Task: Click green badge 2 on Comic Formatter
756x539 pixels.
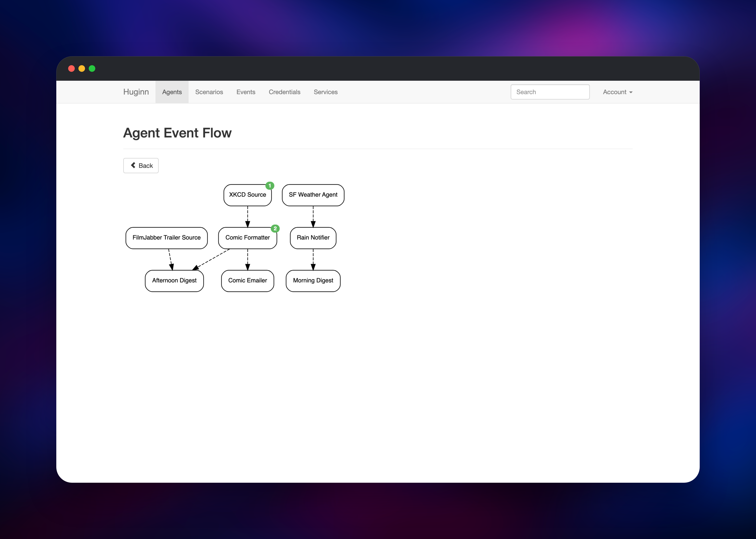Action: [x=275, y=228]
